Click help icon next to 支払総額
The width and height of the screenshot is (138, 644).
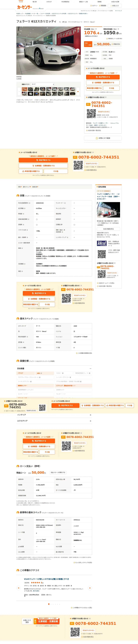pyautogui.click(x=96, y=29)
